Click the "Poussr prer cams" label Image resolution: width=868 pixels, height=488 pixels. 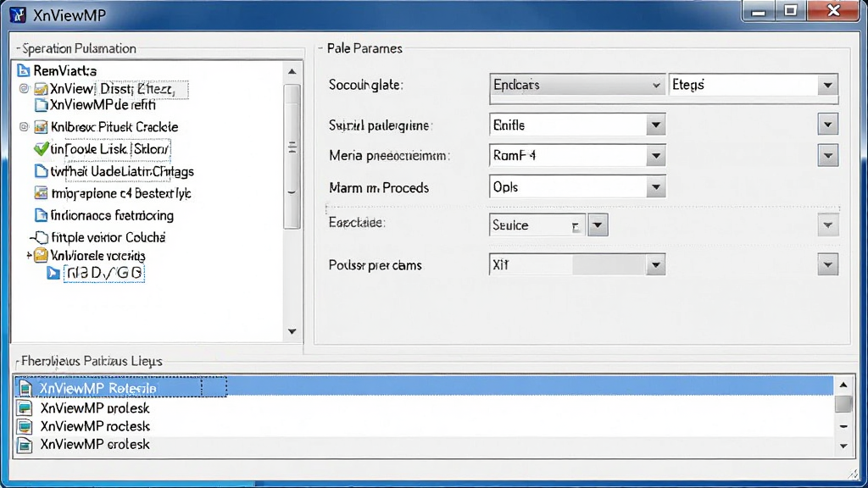pos(376,265)
